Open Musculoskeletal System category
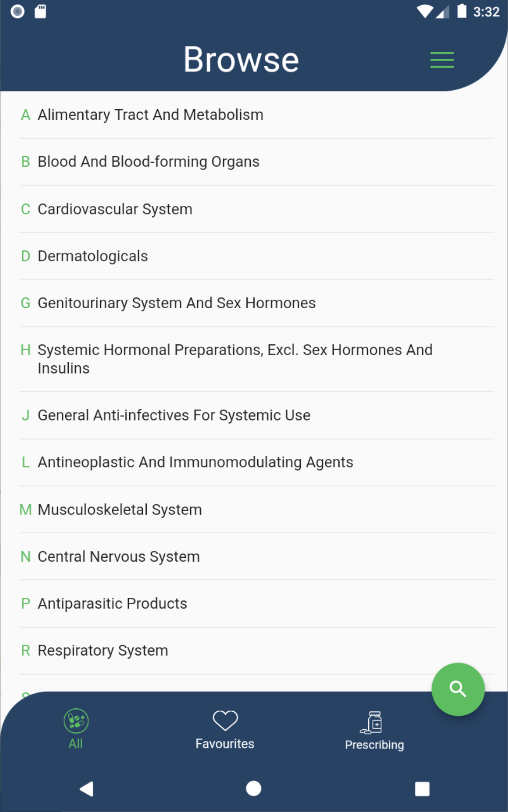This screenshot has width=508, height=812. pyautogui.click(x=120, y=510)
